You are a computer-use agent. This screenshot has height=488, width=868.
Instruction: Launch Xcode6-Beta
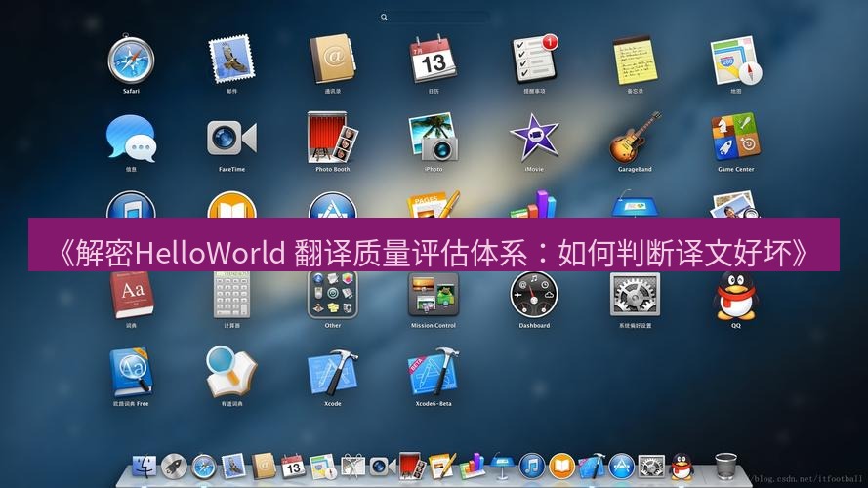click(434, 373)
